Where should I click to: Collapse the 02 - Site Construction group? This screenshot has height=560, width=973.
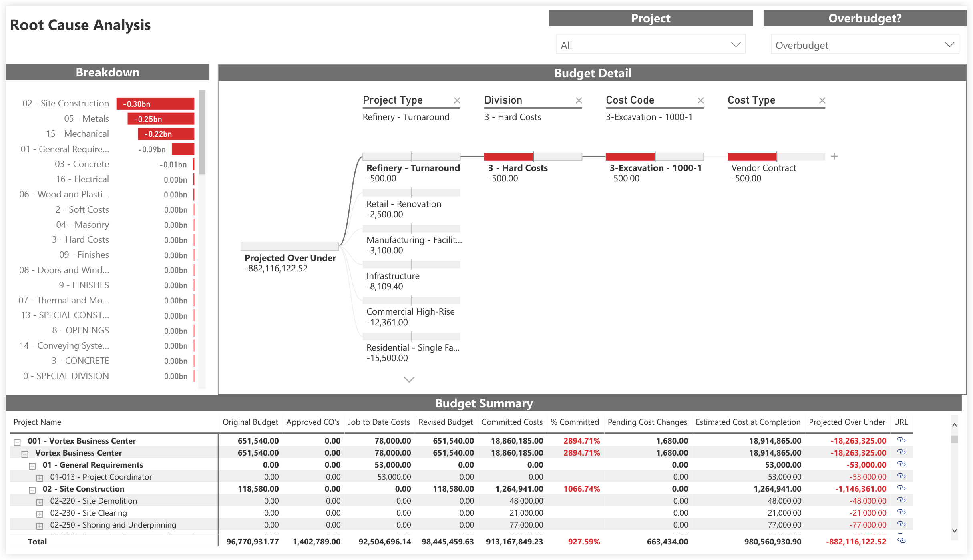coord(32,490)
